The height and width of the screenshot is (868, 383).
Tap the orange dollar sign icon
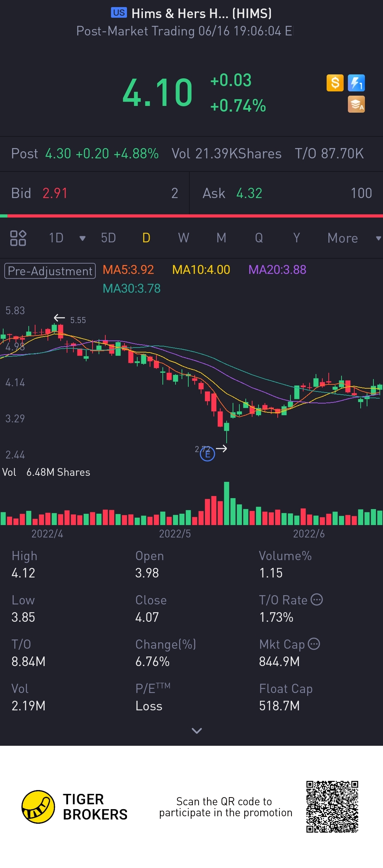[x=335, y=83]
